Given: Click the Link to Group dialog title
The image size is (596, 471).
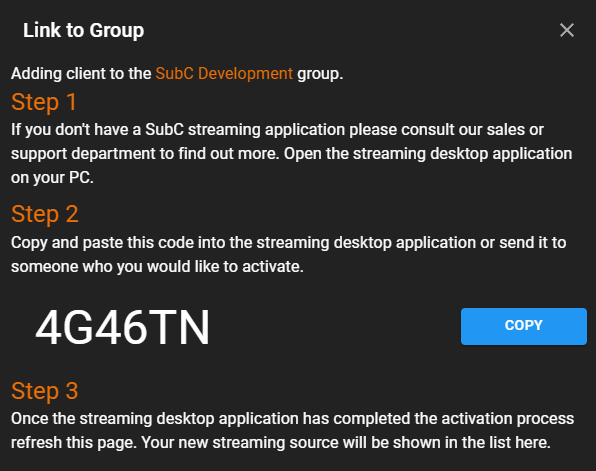Looking at the screenshot, I should click(x=83, y=30).
